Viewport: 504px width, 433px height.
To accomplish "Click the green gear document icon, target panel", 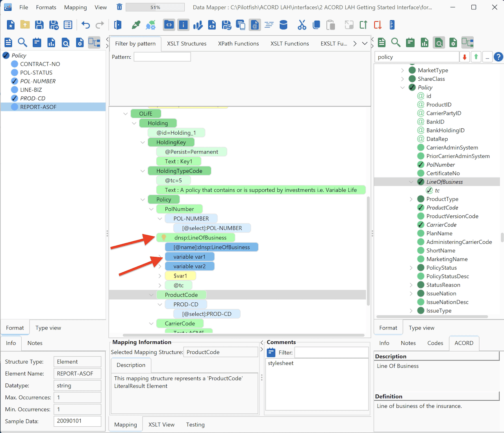I will click(453, 42).
